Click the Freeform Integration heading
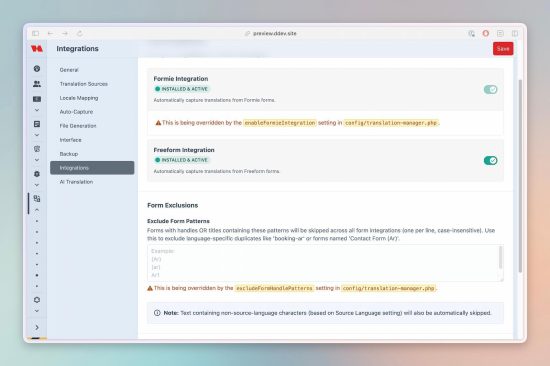The height and width of the screenshot is (366, 550). (x=184, y=150)
